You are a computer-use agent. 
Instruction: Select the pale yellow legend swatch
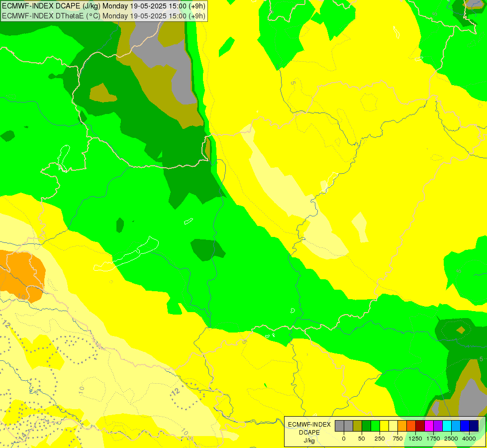pyautogui.click(x=393, y=426)
